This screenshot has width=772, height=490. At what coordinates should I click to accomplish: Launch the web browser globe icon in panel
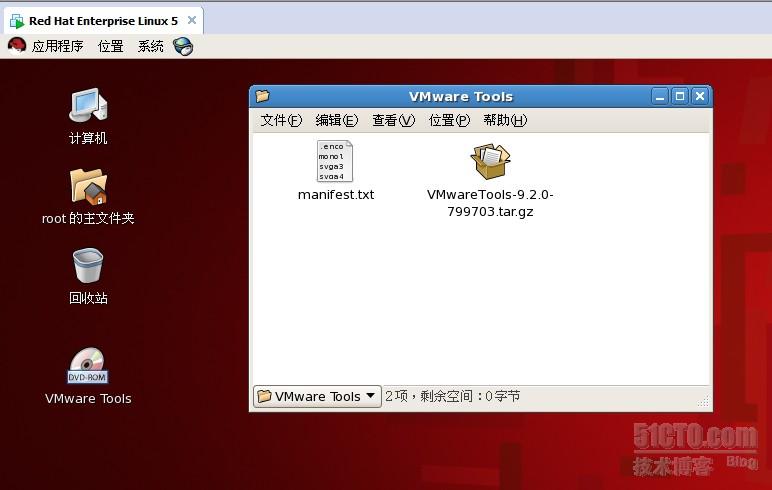click(x=183, y=47)
